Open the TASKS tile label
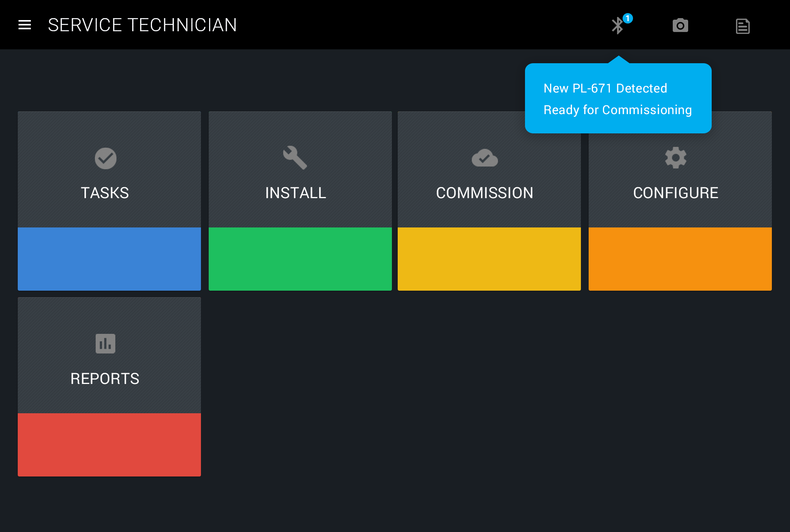790x532 pixels. pos(105,193)
